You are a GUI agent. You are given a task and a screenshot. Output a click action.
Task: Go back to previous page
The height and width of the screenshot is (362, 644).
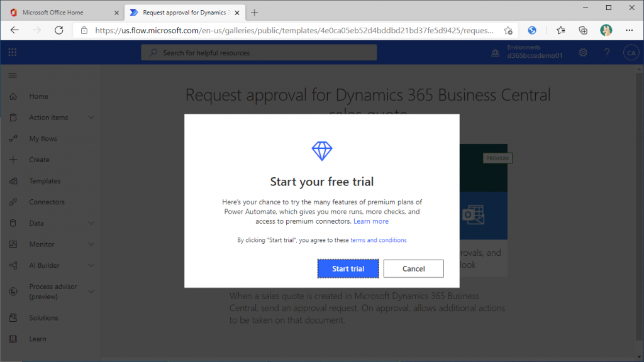14,30
